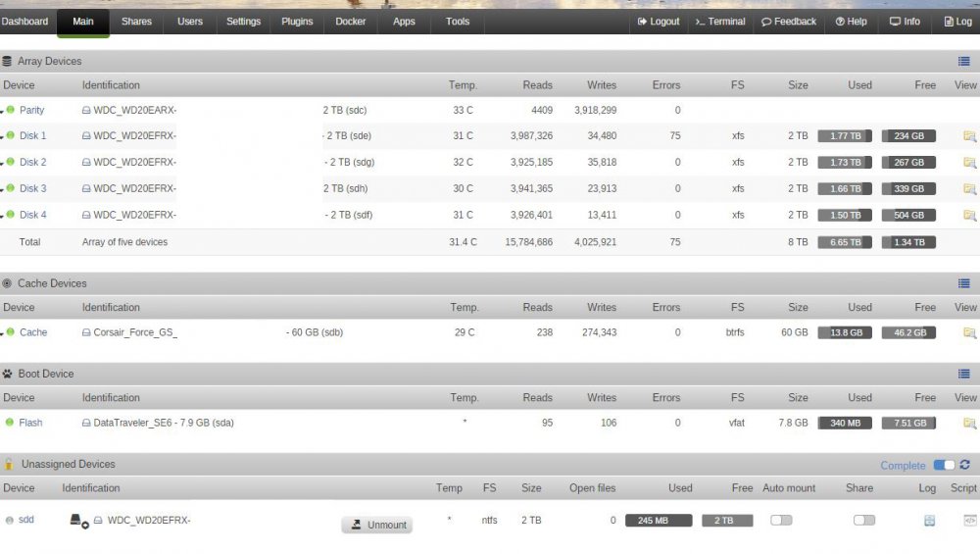Browse Disk 3 contents via View icon
980x554 pixels.
(969, 189)
